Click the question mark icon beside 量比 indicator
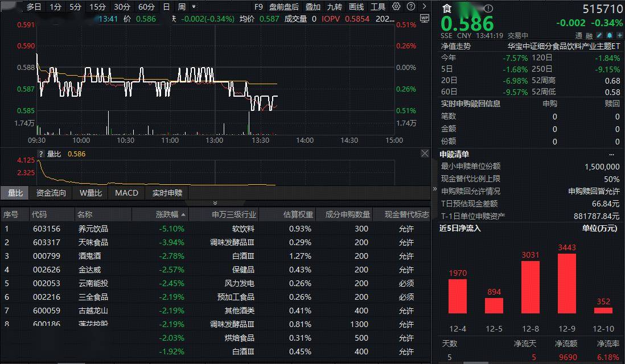625x364 pixels. 41,154
